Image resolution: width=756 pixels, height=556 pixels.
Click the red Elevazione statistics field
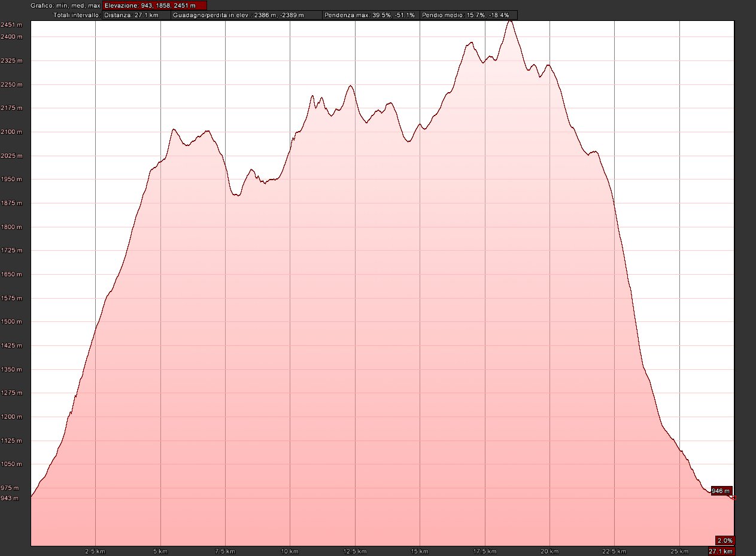154,5
